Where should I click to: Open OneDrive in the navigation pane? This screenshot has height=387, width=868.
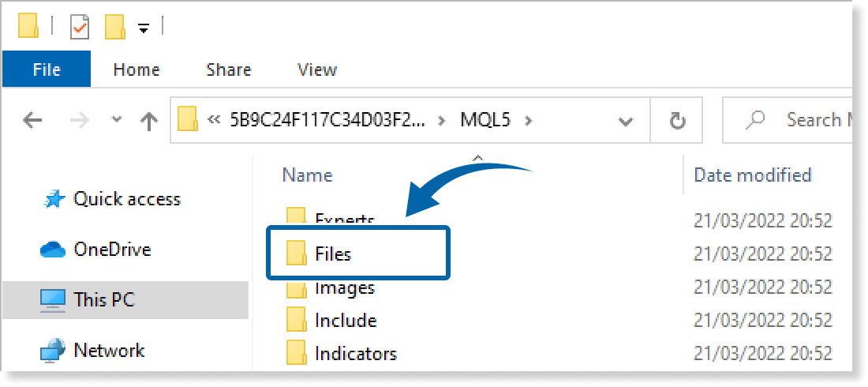tap(111, 250)
